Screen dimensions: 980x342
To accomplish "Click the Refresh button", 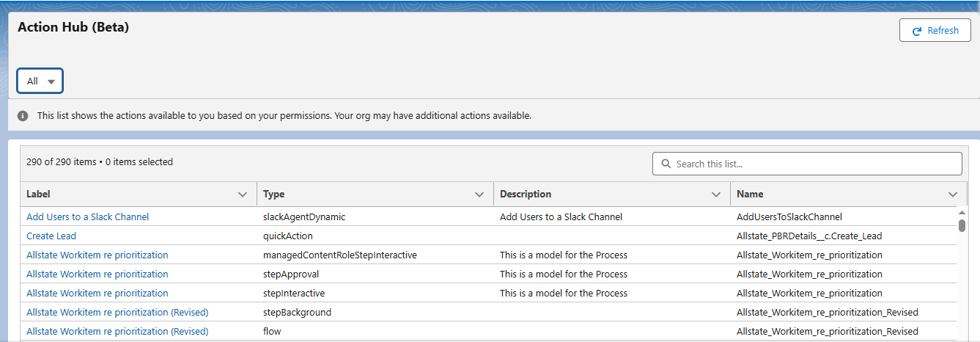I will 935,31.
